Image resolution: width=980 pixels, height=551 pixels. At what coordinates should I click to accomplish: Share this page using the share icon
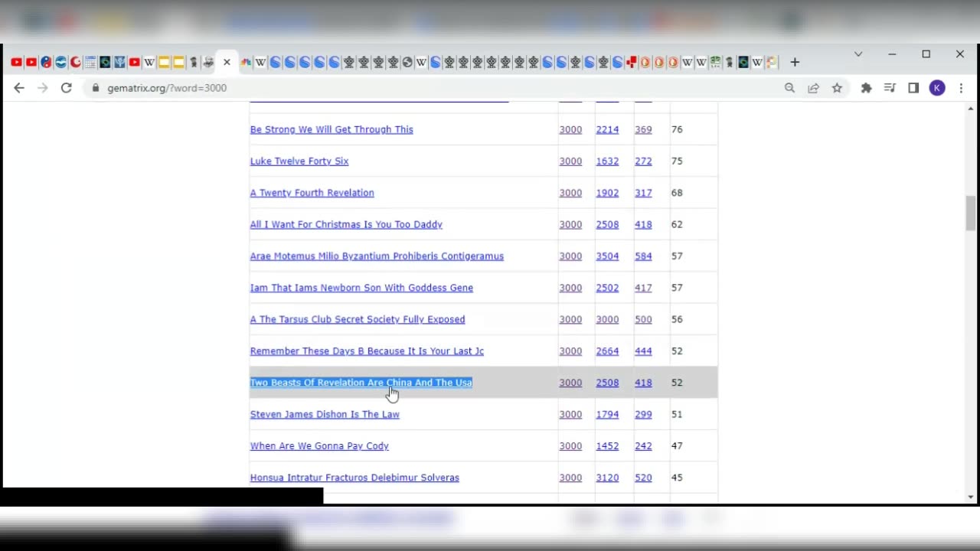point(813,88)
